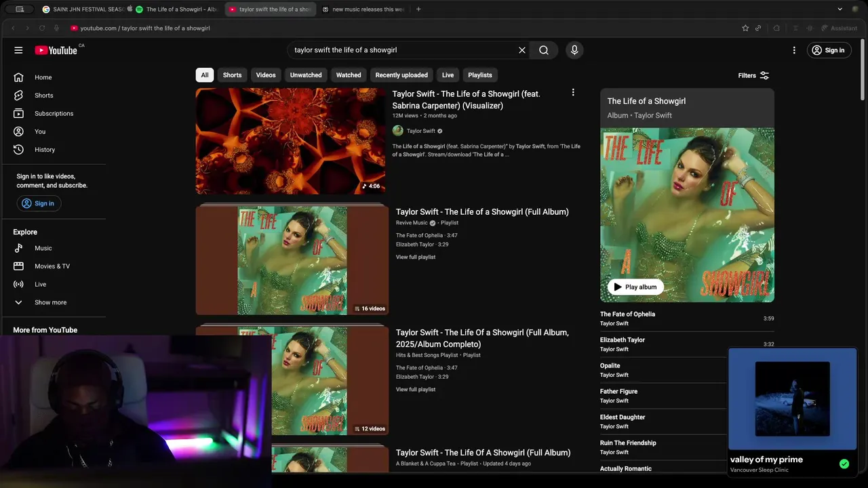Open more actions for Visualizer video

point(573,92)
